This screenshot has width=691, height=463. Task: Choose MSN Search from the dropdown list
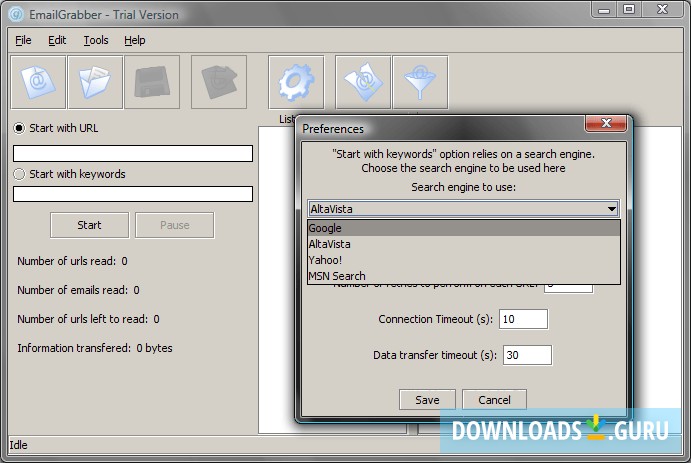464,276
